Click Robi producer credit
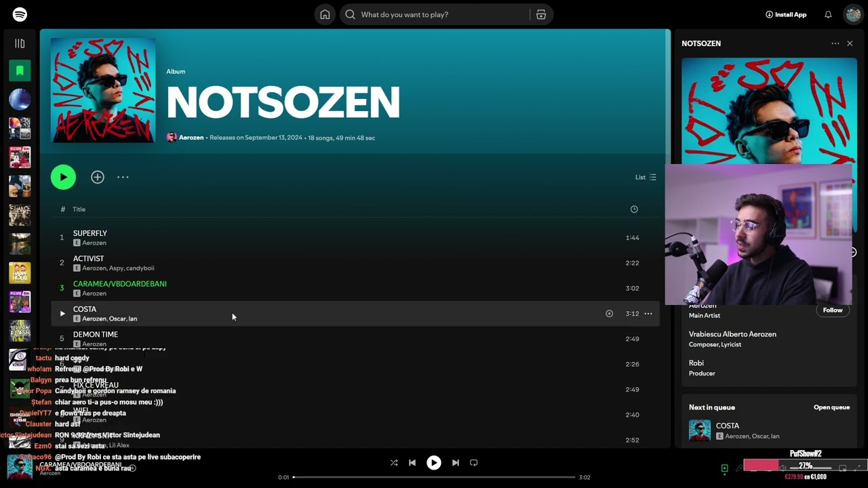 (696, 363)
